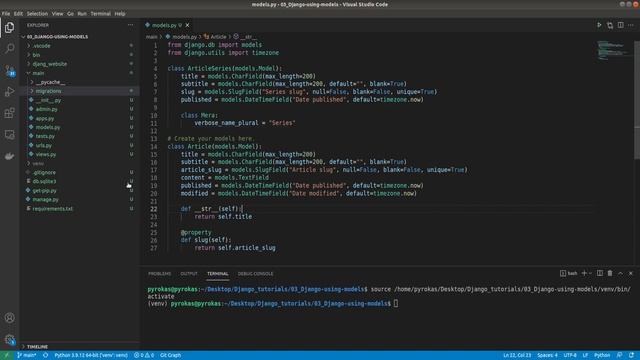Open the File menu
This screenshot has height=360, width=640.
click(6, 13)
